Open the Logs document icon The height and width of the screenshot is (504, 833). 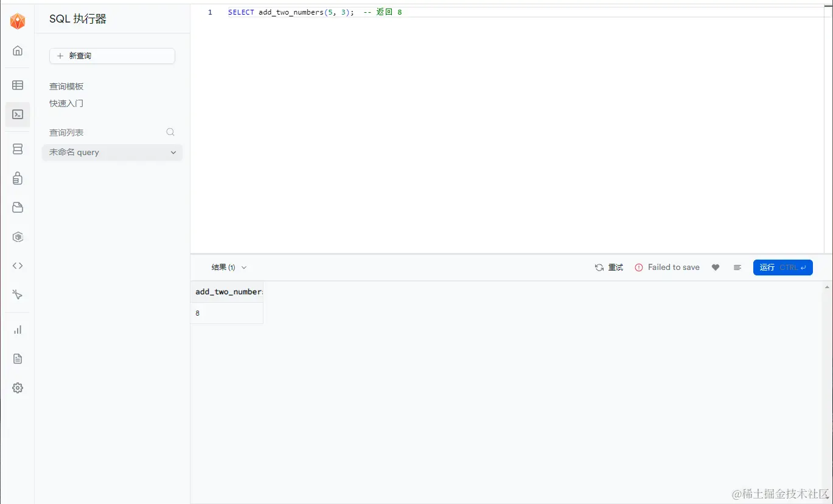click(18, 359)
